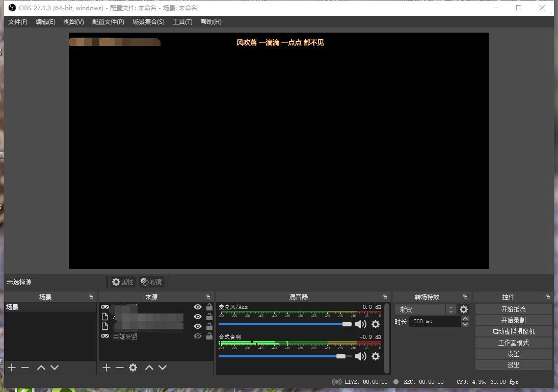The image size is (558, 392).
Task: Show the hidden 英雄联盟 game source
Action: (x=198, y=336)
